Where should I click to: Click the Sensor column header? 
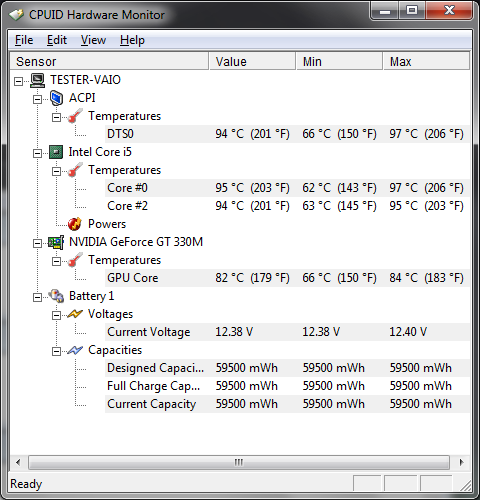pos(109,61)
